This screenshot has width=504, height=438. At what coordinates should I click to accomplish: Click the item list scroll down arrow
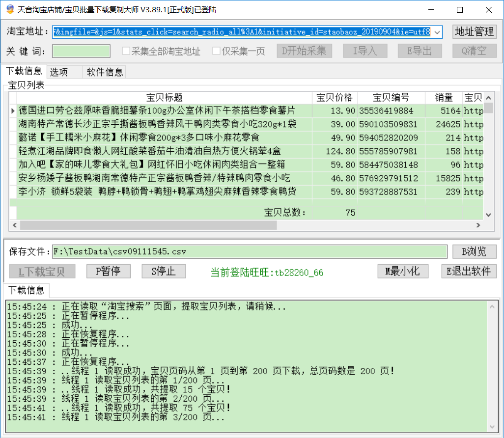[x=488, y=215]
